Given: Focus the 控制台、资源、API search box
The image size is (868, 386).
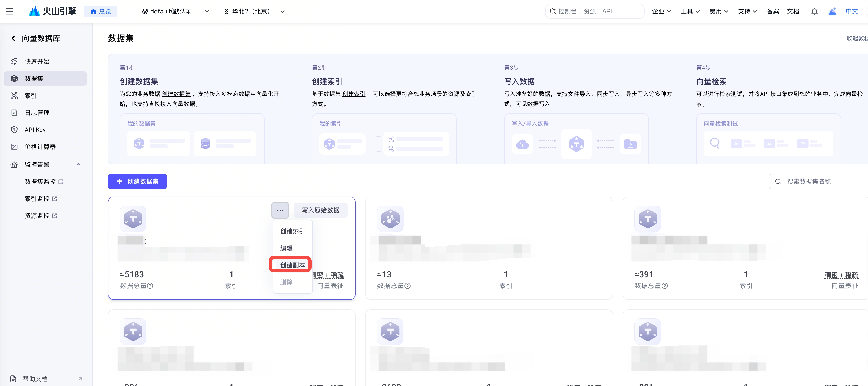Looking at the screenshot, I should pos(594,11).
